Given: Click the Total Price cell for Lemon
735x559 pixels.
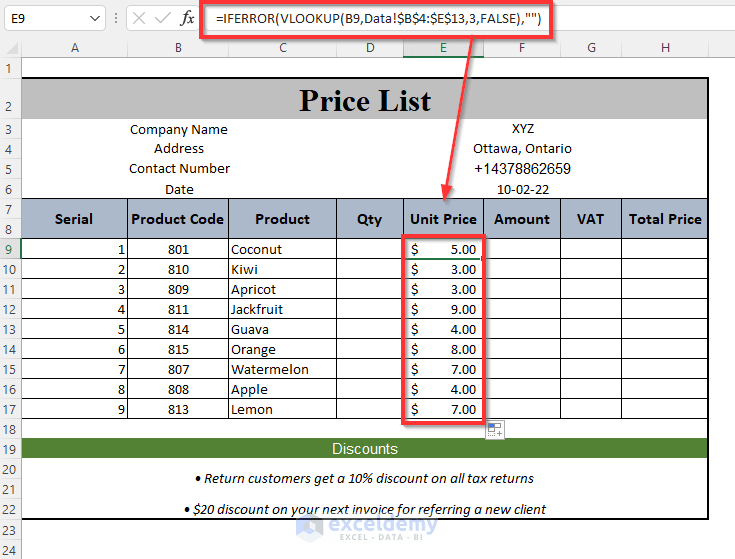Looking at the screenshot, I should tap(665, 410).
